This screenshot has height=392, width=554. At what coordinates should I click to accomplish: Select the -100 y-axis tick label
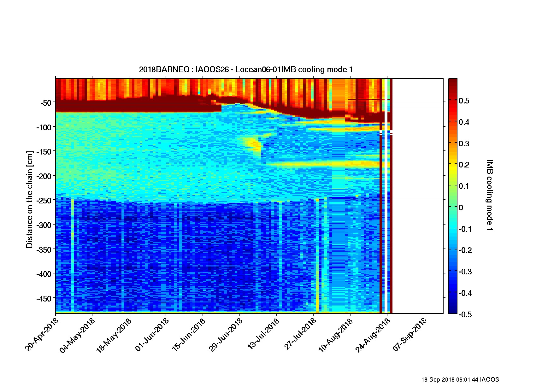(x=44, y=127)
